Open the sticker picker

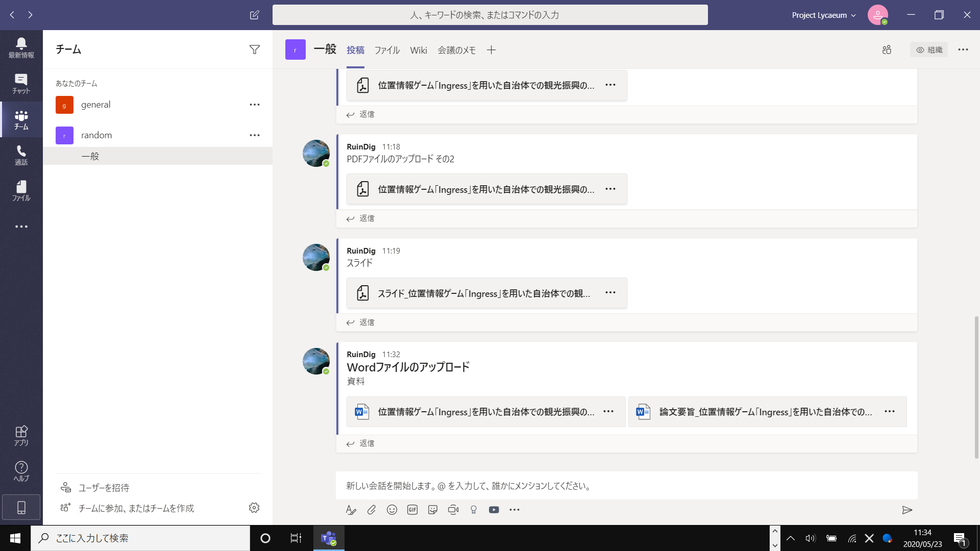[x=433, y=510]
